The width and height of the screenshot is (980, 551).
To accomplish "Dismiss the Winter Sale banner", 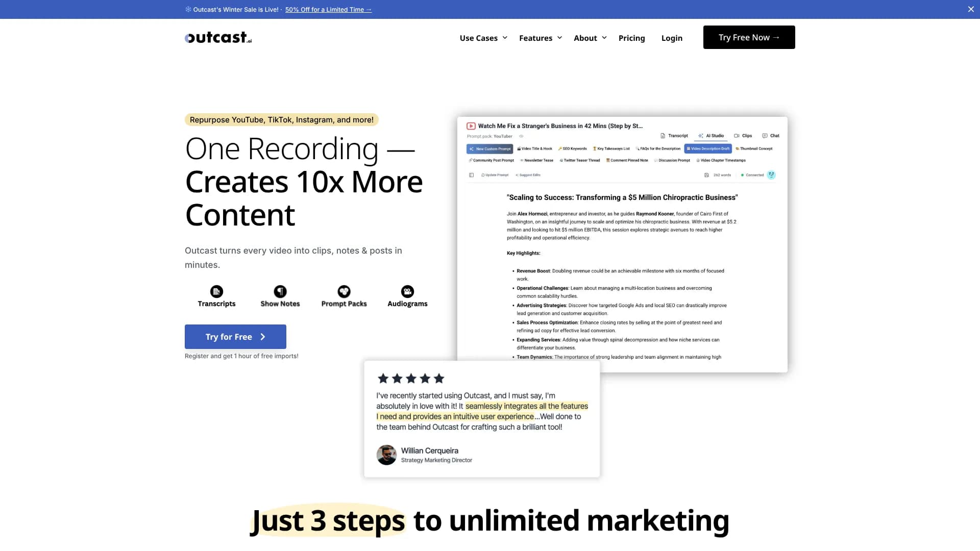I will tap(971, 9).
